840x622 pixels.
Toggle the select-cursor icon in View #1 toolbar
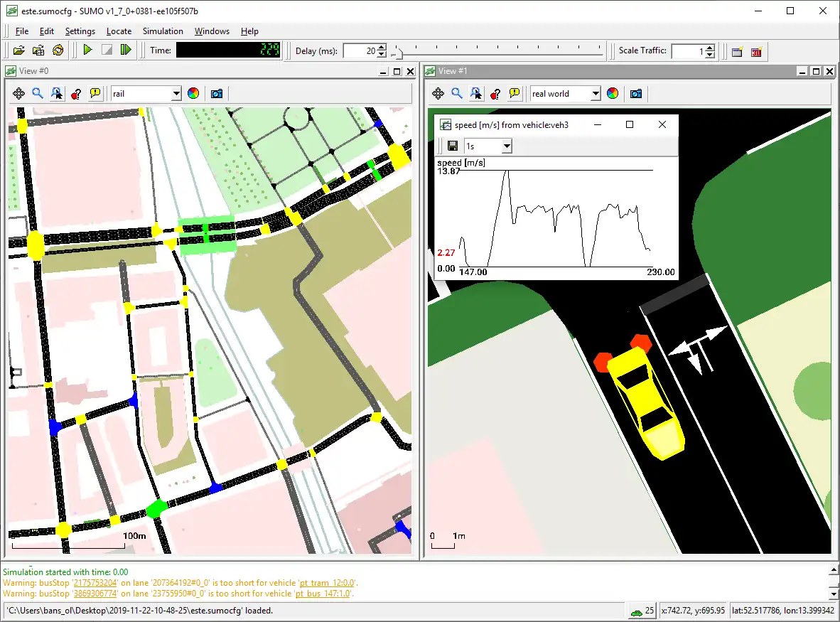pyautogui.click(x=476, y=94)
